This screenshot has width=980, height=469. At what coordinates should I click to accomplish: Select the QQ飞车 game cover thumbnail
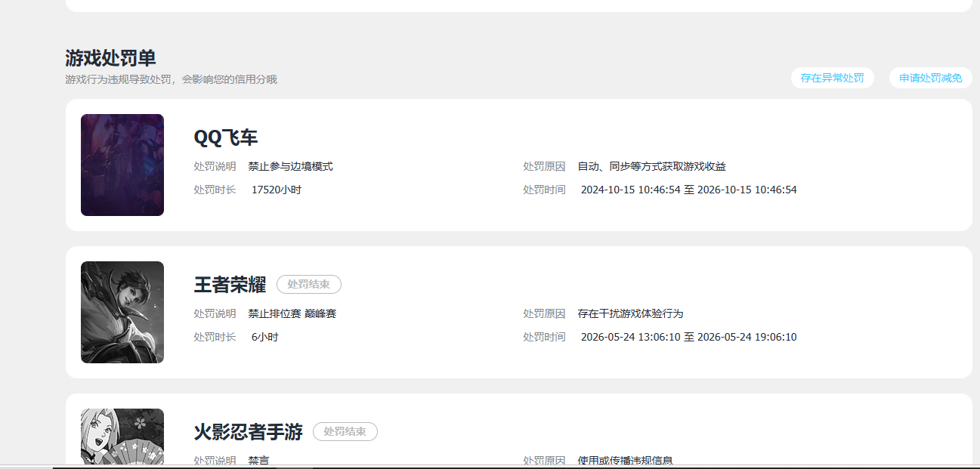pos(122,165)
